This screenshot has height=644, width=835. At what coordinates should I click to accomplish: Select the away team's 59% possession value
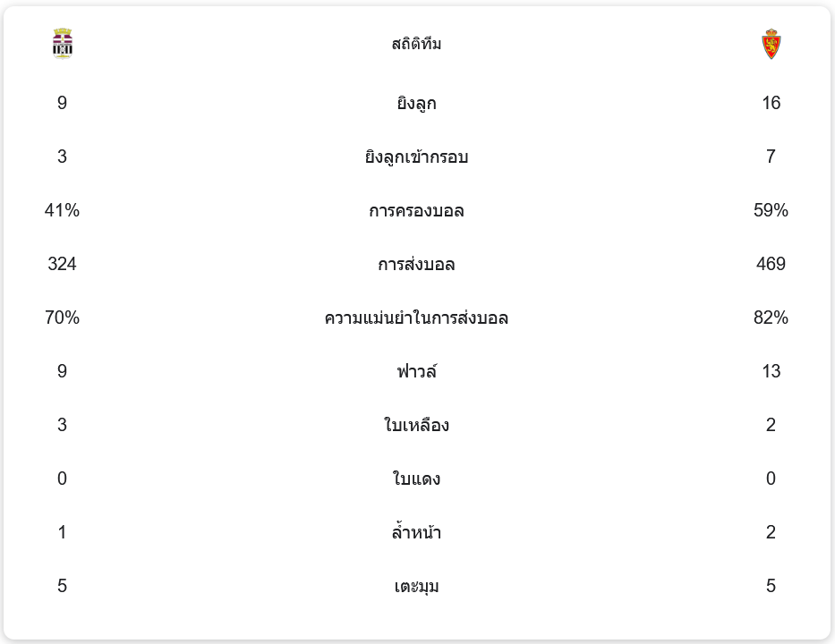point(771,210)
